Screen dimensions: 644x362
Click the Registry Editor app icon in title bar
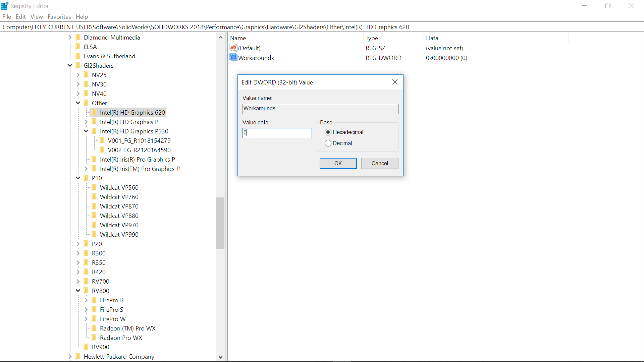(x=4, y=6)
